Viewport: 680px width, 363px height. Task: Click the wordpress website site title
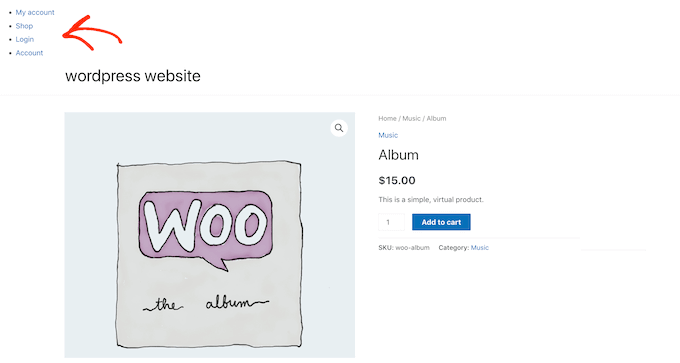pos(133,76)
